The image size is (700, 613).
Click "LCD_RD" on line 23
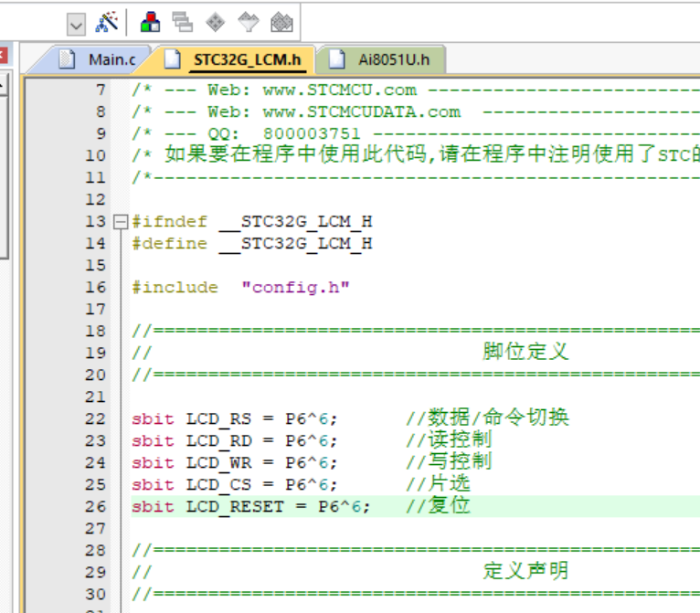click(218, 441)
